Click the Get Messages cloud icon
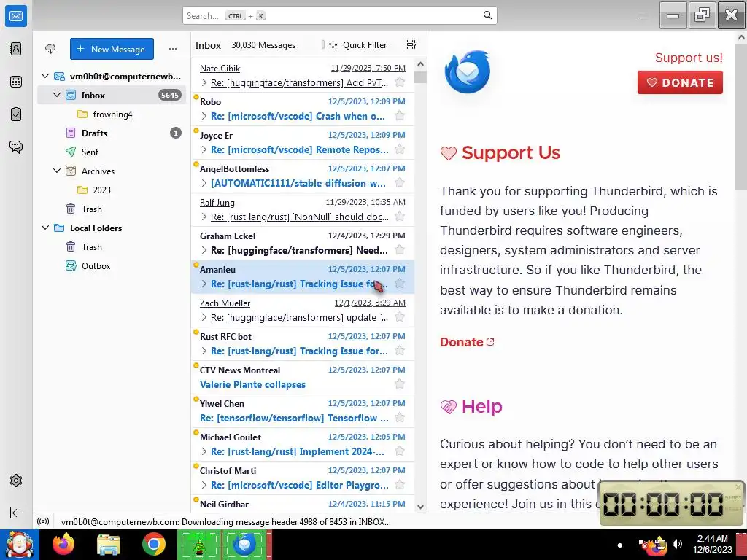 pyautogui.click(x=50, y=49)
